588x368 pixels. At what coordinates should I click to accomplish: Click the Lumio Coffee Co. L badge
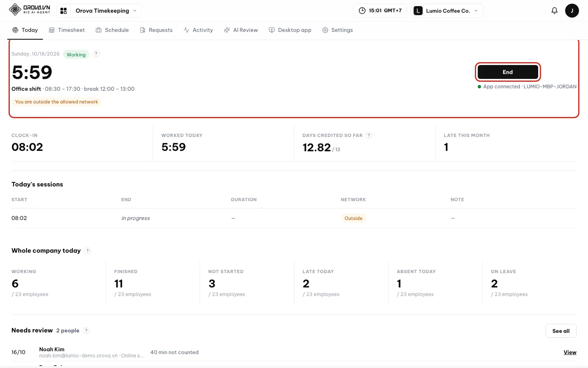coord(418,11)
